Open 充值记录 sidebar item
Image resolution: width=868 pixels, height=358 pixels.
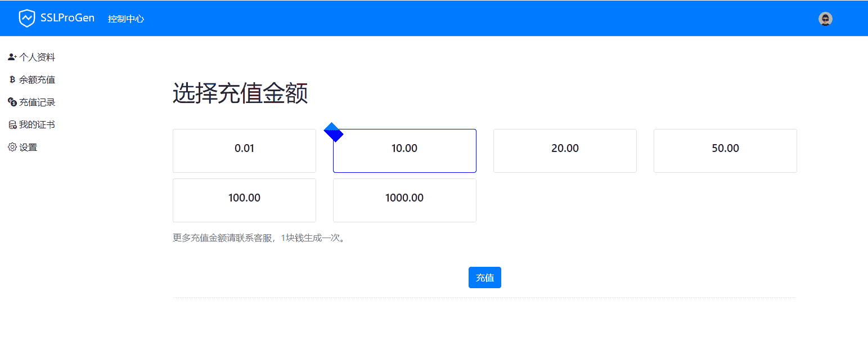click(x=37, y=102)
